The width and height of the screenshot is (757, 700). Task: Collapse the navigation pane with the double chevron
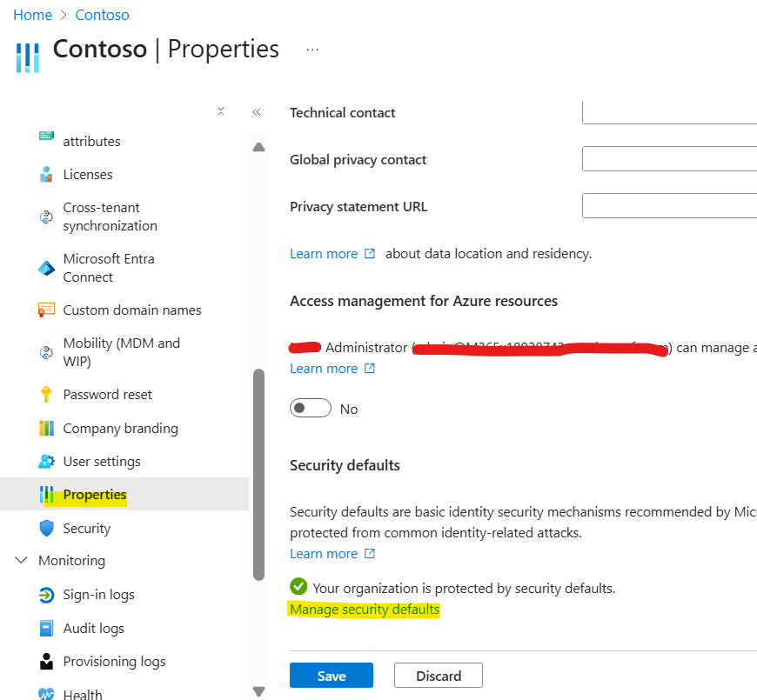point(257,111)
